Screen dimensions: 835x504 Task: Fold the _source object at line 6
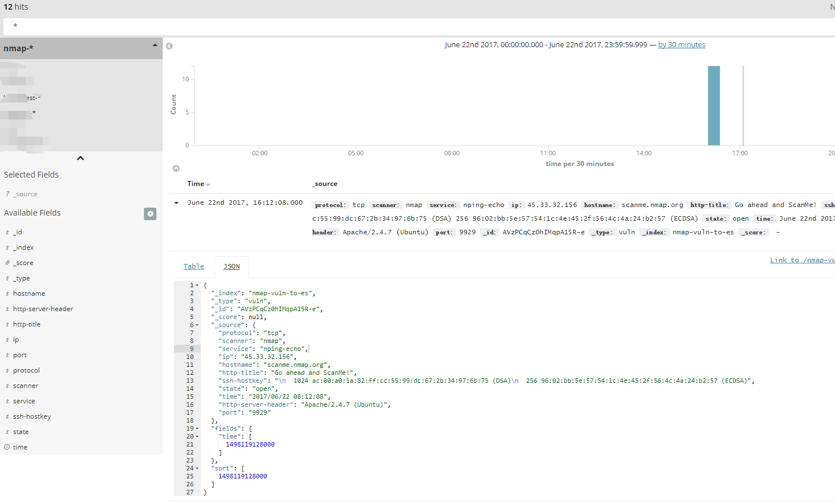197,325
